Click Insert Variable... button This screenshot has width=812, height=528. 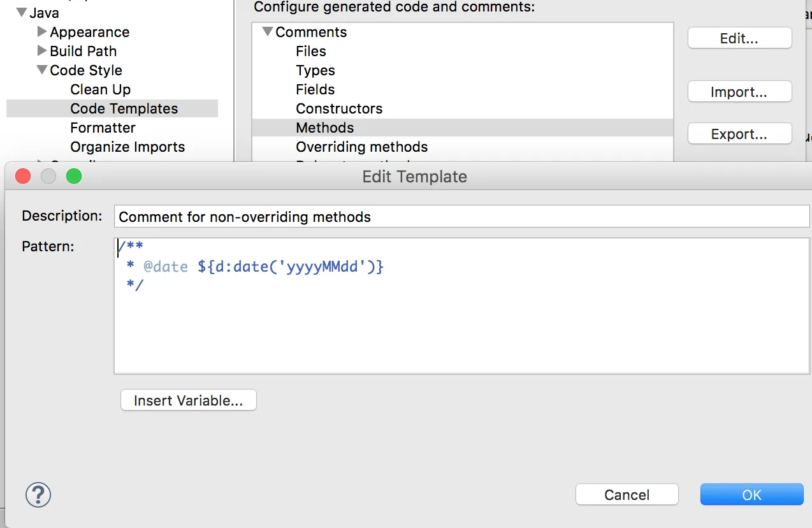click(188, 400)
